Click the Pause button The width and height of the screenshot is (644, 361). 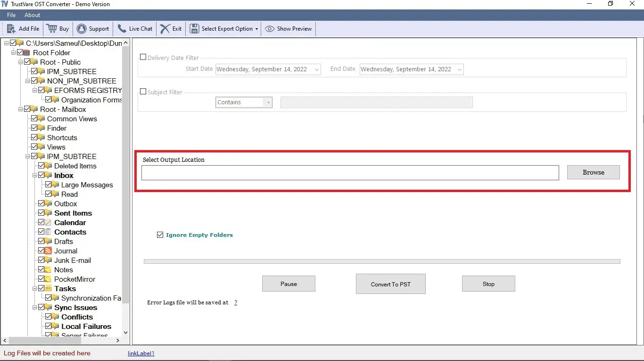point(289,284)
